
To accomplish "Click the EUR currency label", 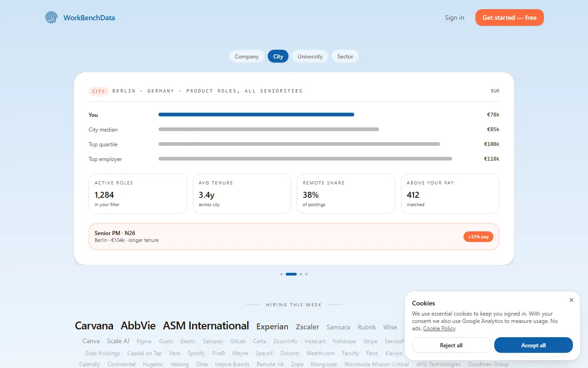I will click(x=495, y=91).
